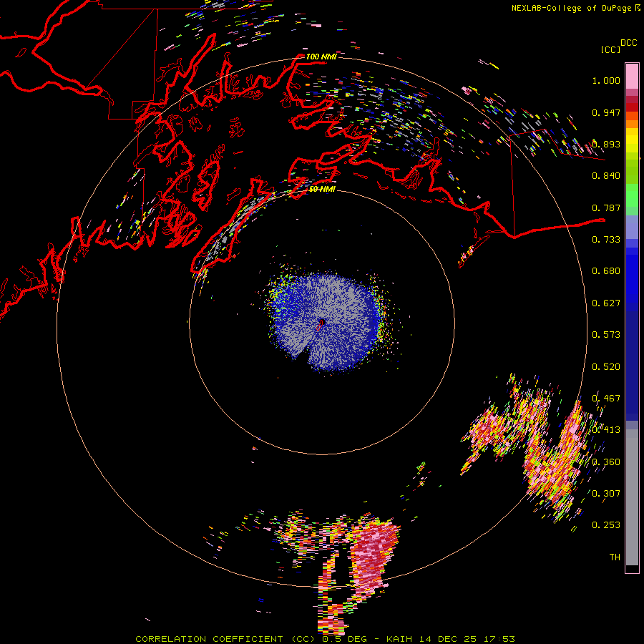The height and width of the screenshot is (644, 644).
Task: Click the [CC] legend unit label
Action: [610, 49]
